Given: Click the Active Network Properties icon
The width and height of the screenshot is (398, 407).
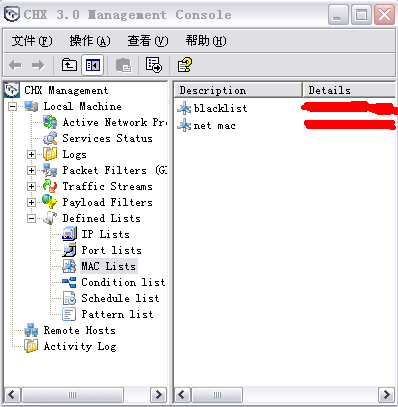Looking at the screenshot, I should 50,122.
